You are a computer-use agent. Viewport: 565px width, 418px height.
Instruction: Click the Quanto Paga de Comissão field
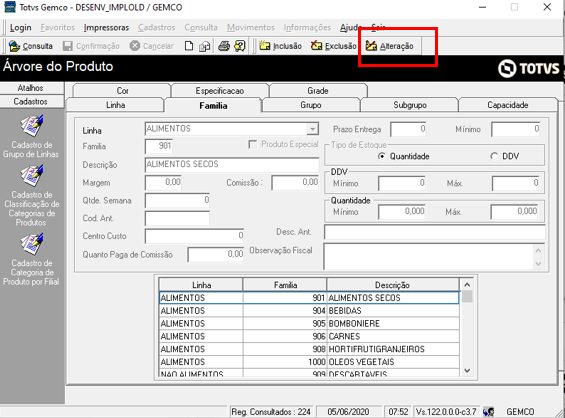pyautogui.click(x=215, y=254)
